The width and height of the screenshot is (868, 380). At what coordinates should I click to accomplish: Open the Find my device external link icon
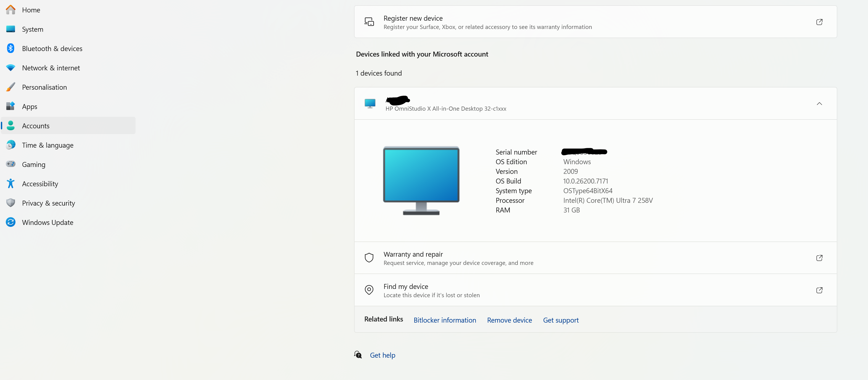click(x=819, y=290)
